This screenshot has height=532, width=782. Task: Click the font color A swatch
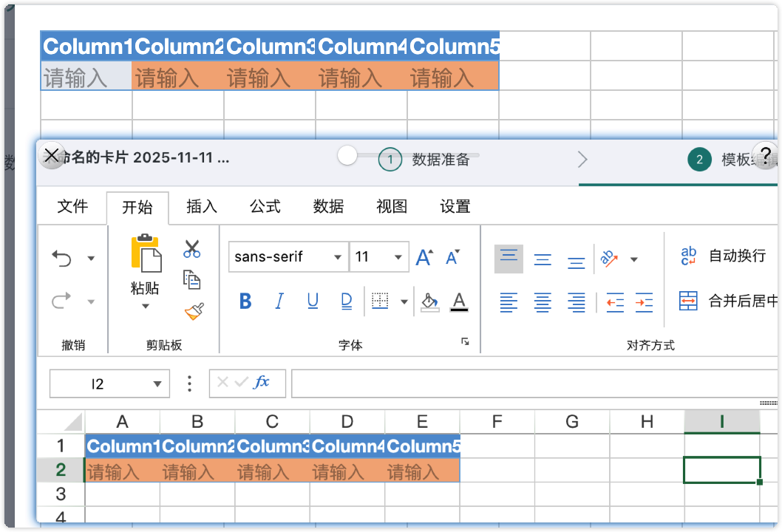pyautogui.click(x=459, y=301)
